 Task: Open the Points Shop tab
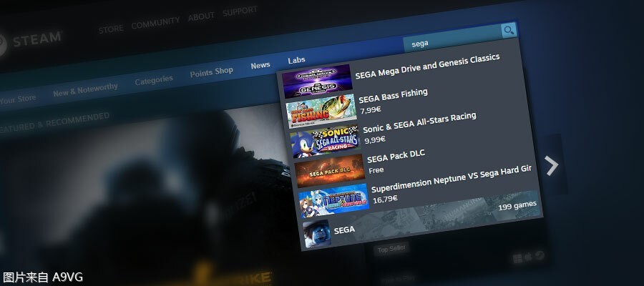click(x=211, y=73)
